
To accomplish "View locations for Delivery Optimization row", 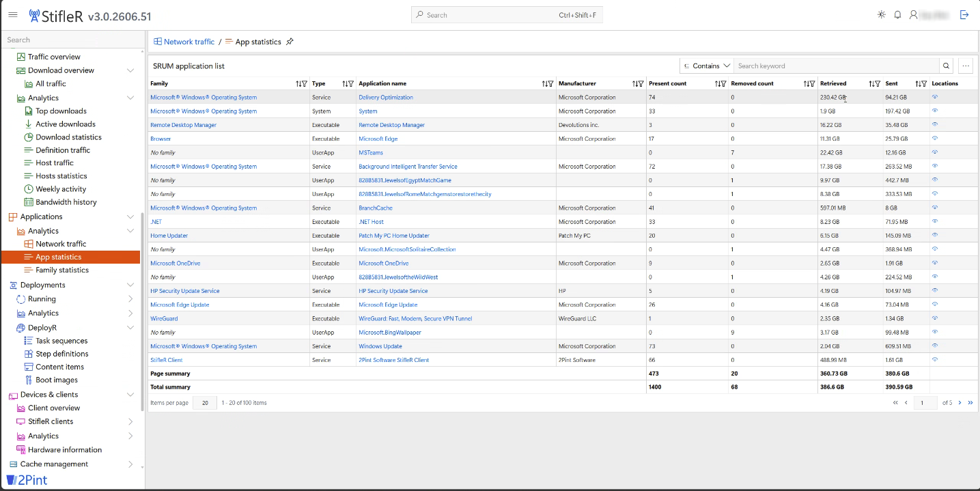I will pos(935,97).
